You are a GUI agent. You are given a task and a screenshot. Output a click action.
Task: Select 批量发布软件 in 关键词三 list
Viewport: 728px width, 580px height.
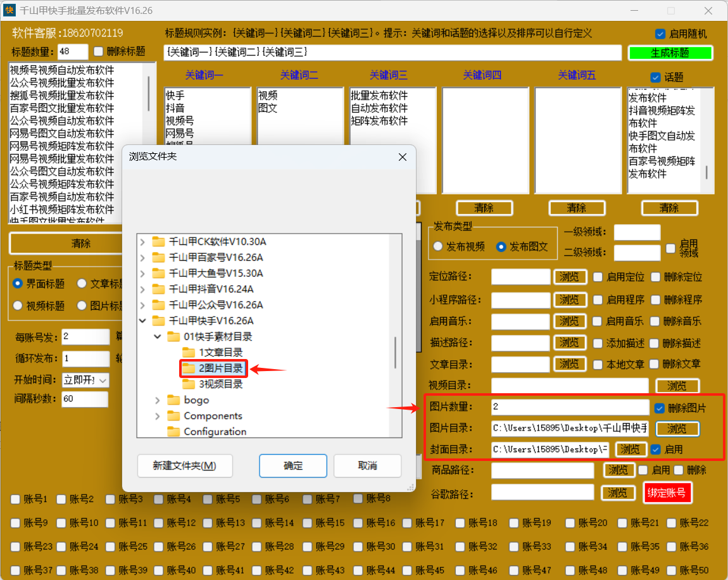coord(379,95)
